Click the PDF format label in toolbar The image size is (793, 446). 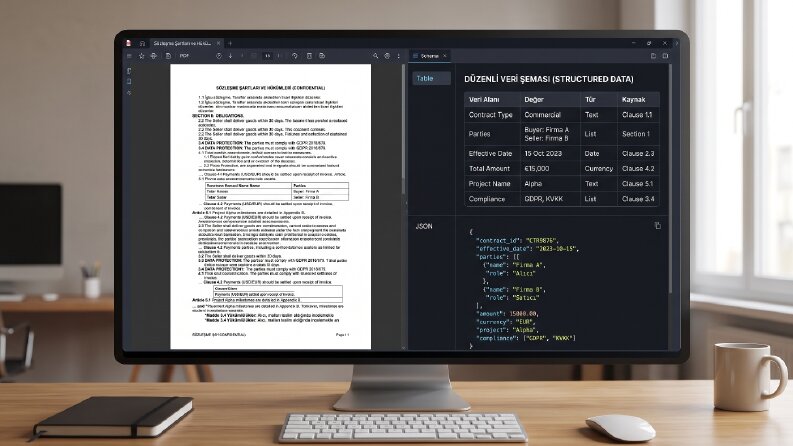coord(184,56)
